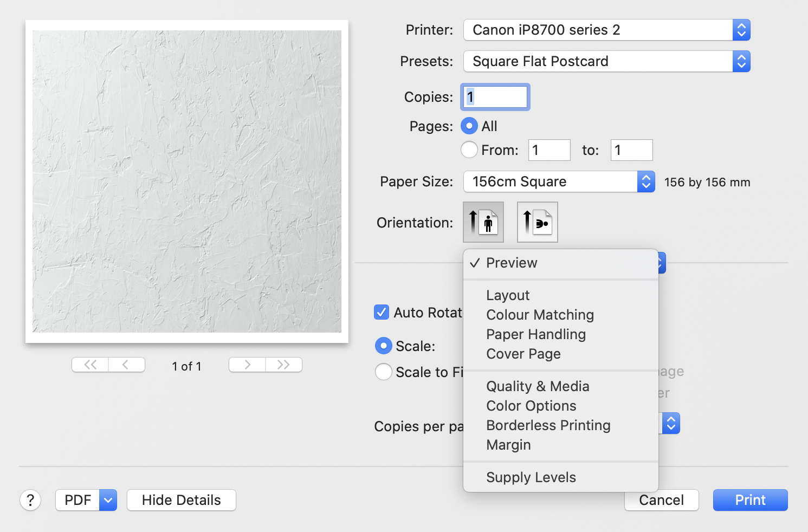Select Borderless Printing menu item
Image resolution: width=808 pixels, height=532 pixels.
coord(548,425)
